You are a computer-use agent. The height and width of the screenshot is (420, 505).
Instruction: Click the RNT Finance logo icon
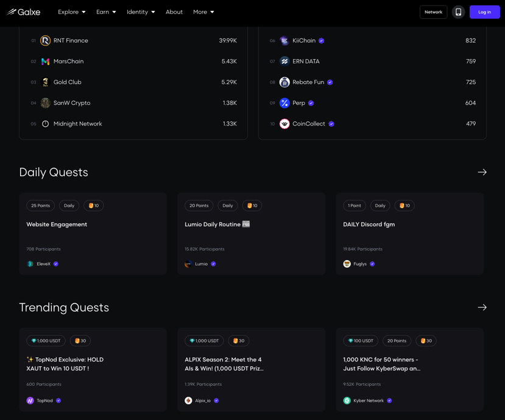[x=46, y=41]
